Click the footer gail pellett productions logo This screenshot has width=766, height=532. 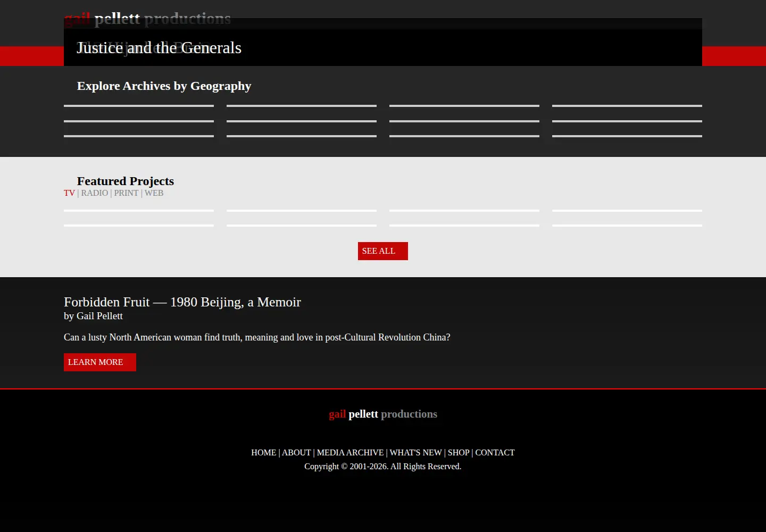pos(383,414)
